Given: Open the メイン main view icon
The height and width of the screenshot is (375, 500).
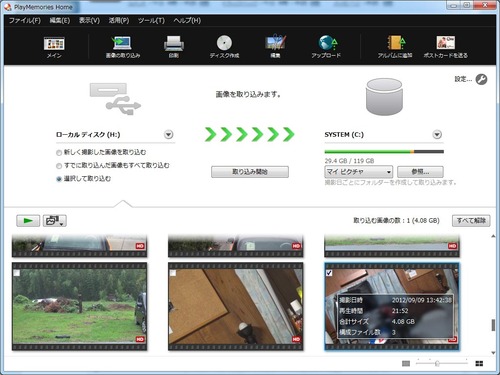Looking at the screenshot, I should (x=54, y=47).
